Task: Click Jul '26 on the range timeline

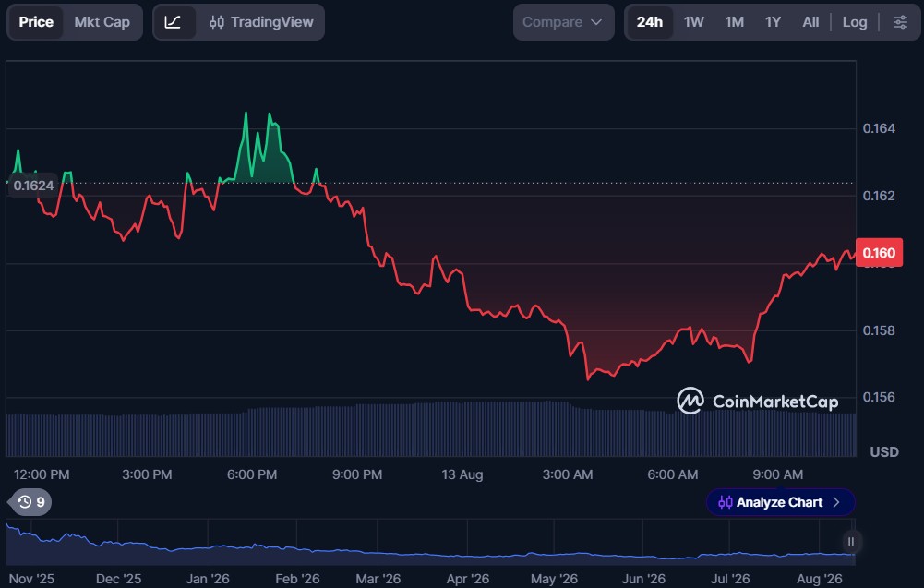Action: (x=729, y=579)
